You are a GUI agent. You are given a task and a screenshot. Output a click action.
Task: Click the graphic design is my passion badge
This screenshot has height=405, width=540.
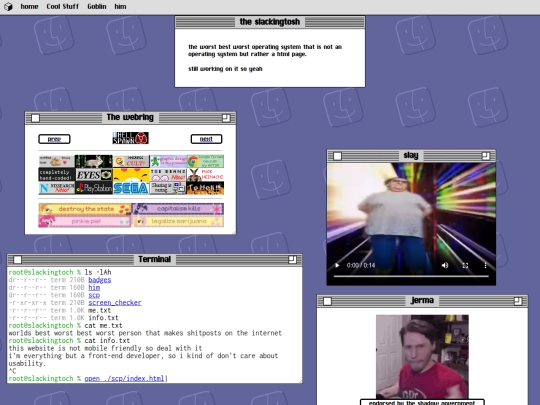point(168,161)
